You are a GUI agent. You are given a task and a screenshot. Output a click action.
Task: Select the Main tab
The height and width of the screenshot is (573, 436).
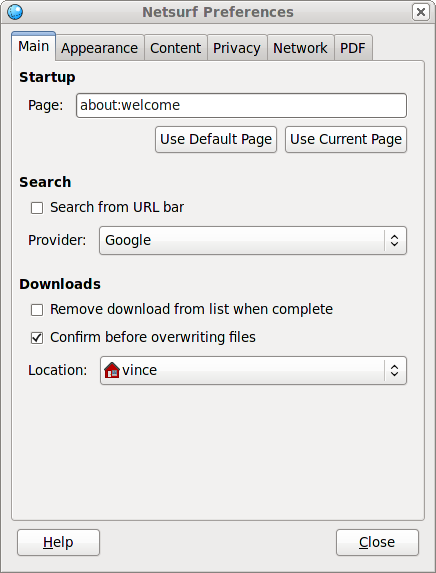34,46
